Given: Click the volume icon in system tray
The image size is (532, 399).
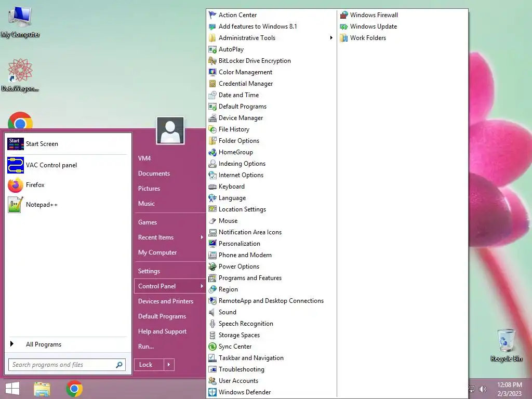Looking at the screenshot, I should click(483, 389).
